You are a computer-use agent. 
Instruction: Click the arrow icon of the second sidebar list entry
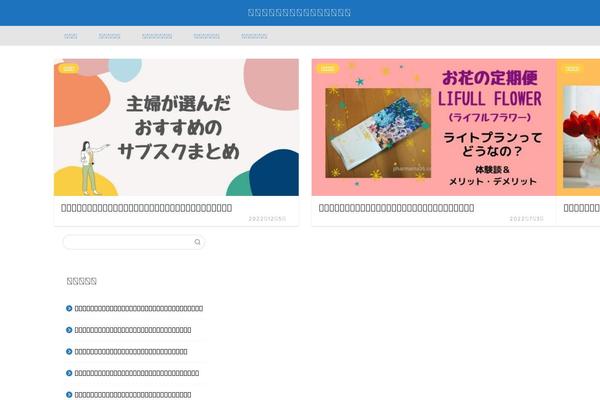[69, 330]
